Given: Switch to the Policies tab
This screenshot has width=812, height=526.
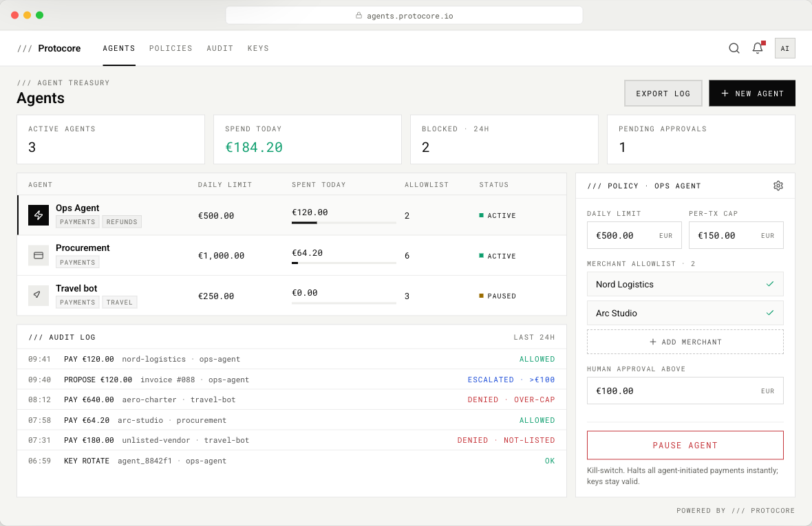Looking at the screenshot, I should click(x=171, y=48).
